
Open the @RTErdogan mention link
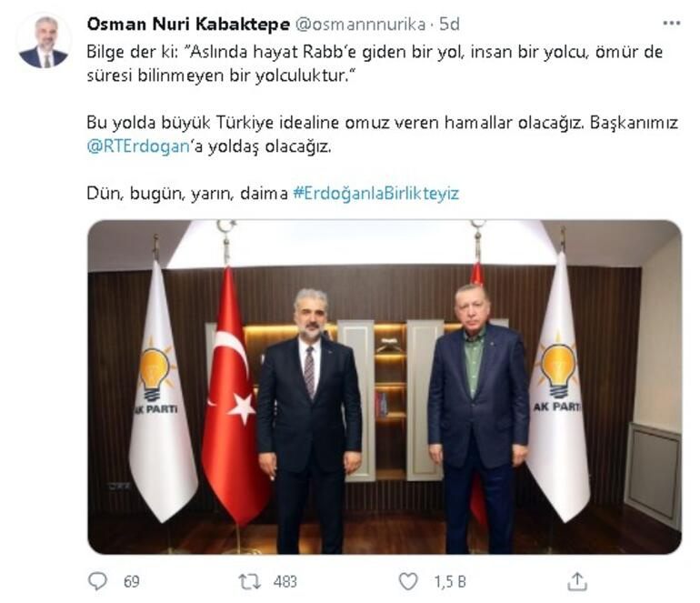coord(138,146)
